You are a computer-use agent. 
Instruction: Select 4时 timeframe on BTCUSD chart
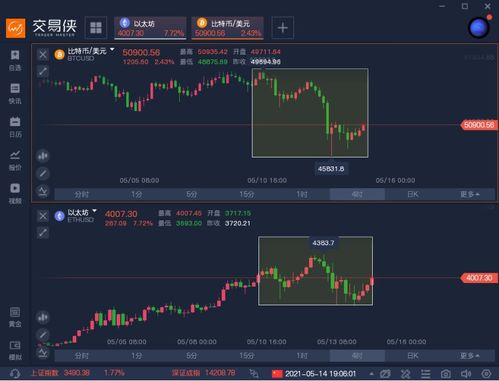pyautogui.click(x=357, y=194)
